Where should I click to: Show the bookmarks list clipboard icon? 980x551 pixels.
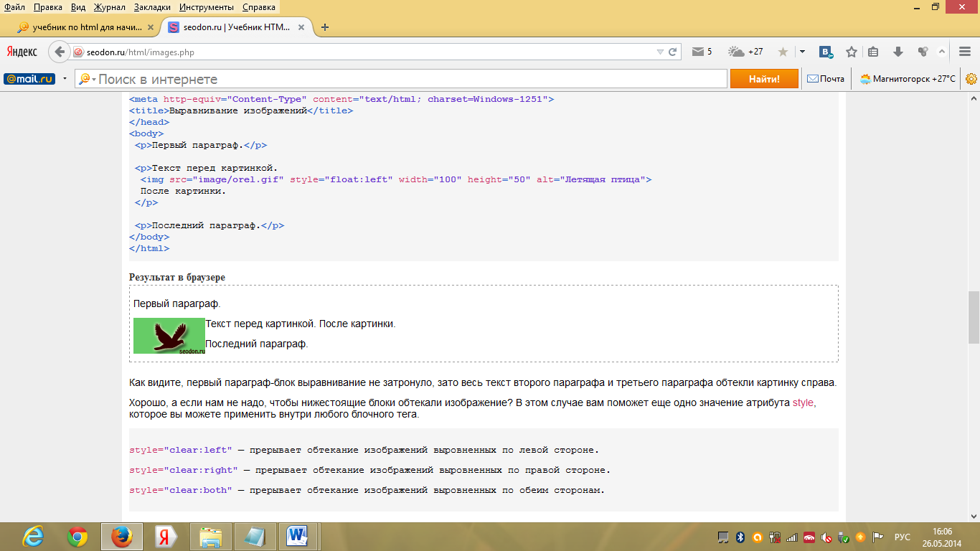[x=873, y=52]
